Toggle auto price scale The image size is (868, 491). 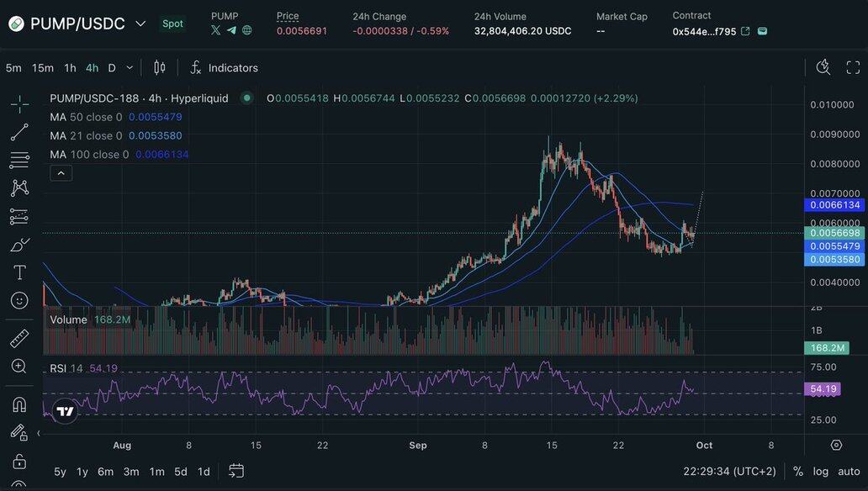click(849, 471)
